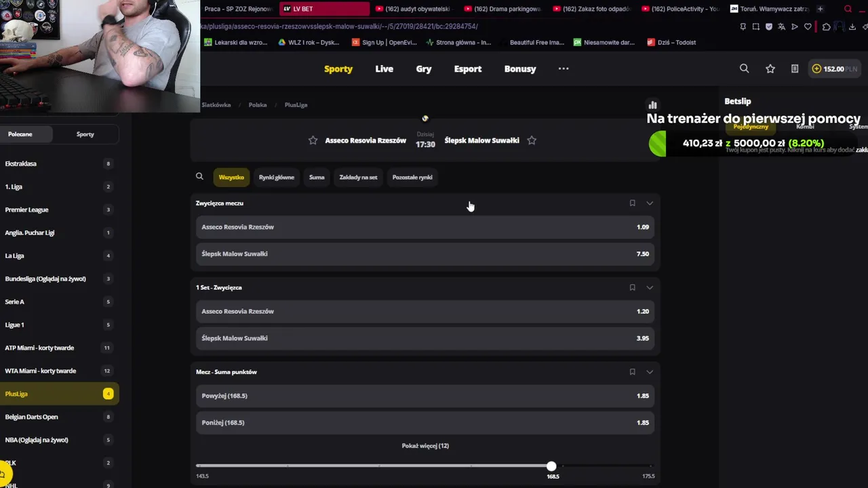The height and width of the screenshot is (488, 868).
Task: Open the Live nav tab
Action: click(384, 68)
